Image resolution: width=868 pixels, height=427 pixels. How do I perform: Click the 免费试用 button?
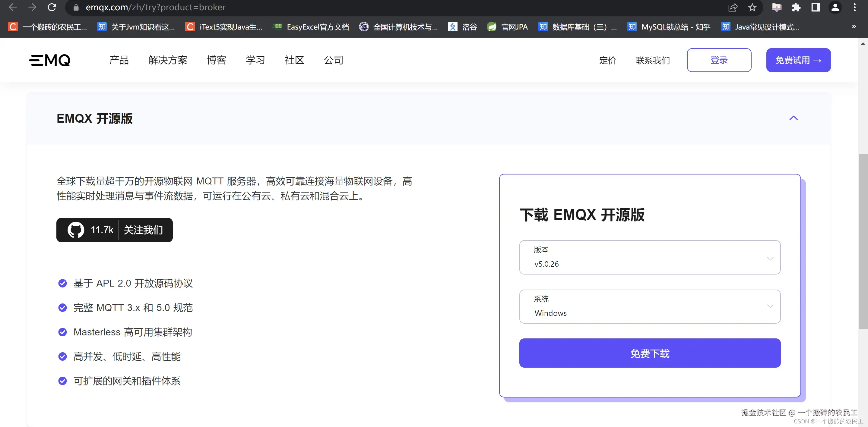point(798,60)
